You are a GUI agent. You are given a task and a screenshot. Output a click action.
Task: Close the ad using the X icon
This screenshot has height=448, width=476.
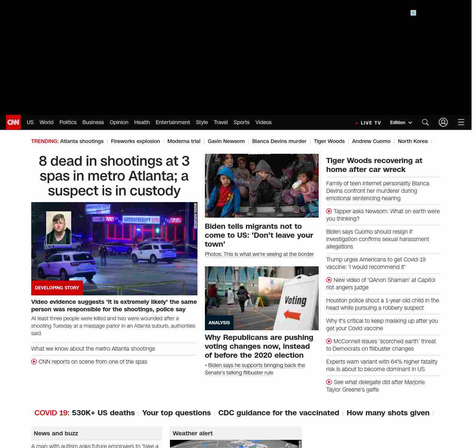(x=413, y=13)
